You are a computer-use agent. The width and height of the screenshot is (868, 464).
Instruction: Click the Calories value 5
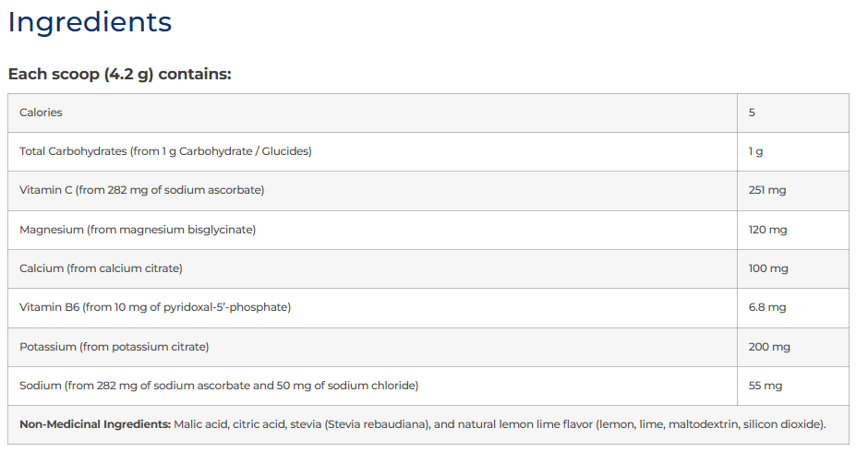tap(752, 113)
